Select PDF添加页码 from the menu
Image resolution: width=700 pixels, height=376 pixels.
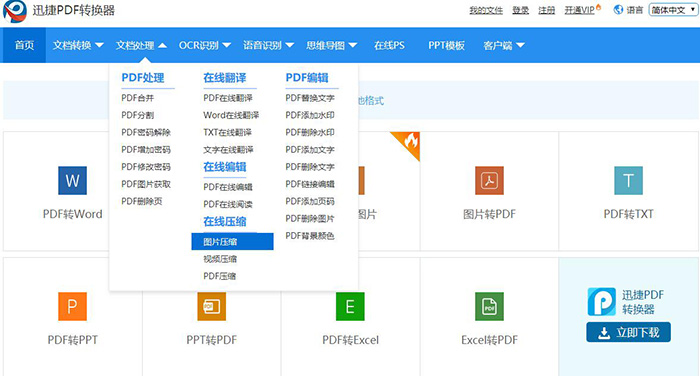coord(310,201)
